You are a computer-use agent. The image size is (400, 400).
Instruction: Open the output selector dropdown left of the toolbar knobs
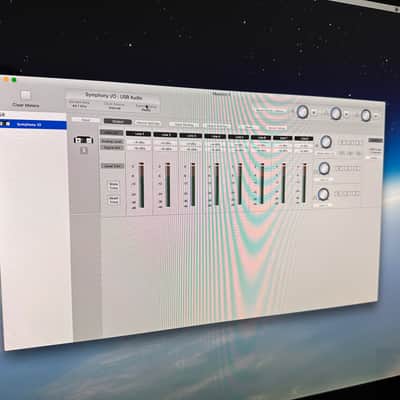pyautogui.click(x=271, y=110)
